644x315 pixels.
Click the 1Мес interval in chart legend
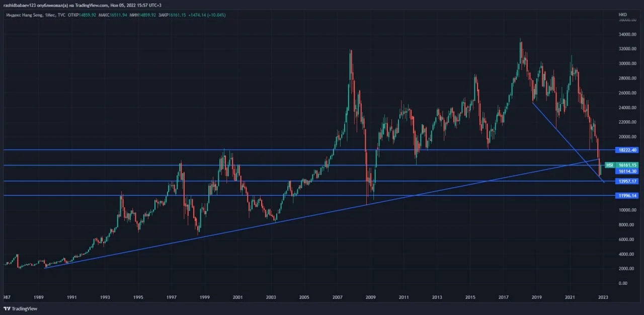50,15
